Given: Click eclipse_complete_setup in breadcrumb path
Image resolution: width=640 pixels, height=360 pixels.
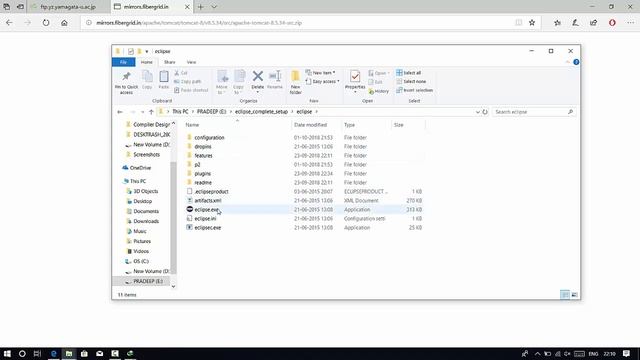Looking at the screenshot, I should pos(261,112).
